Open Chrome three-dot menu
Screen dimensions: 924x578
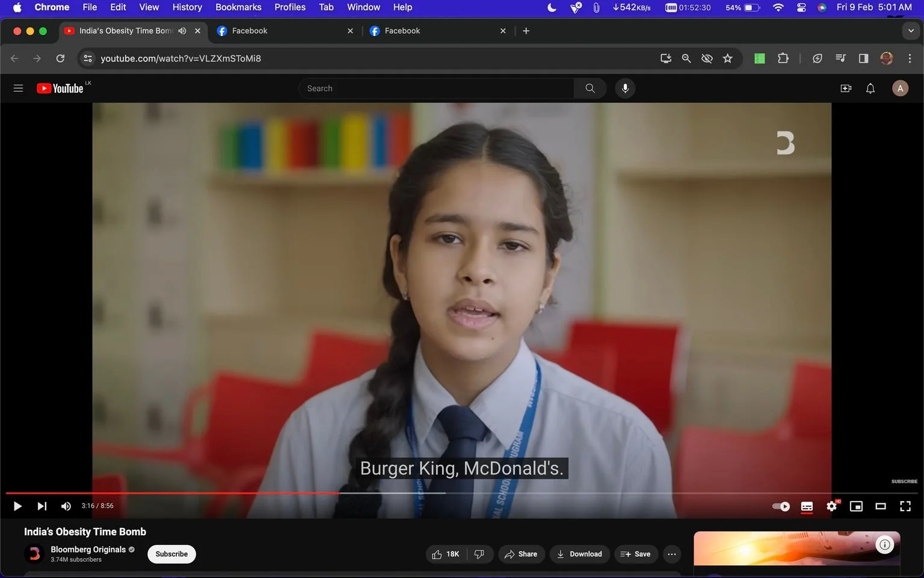point(910,58)
